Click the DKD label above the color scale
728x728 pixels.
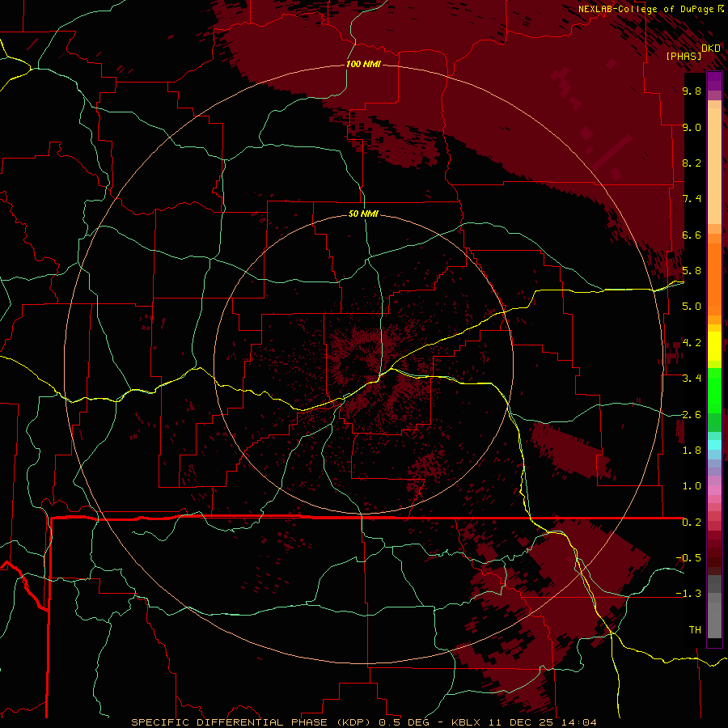click(711, 49)
